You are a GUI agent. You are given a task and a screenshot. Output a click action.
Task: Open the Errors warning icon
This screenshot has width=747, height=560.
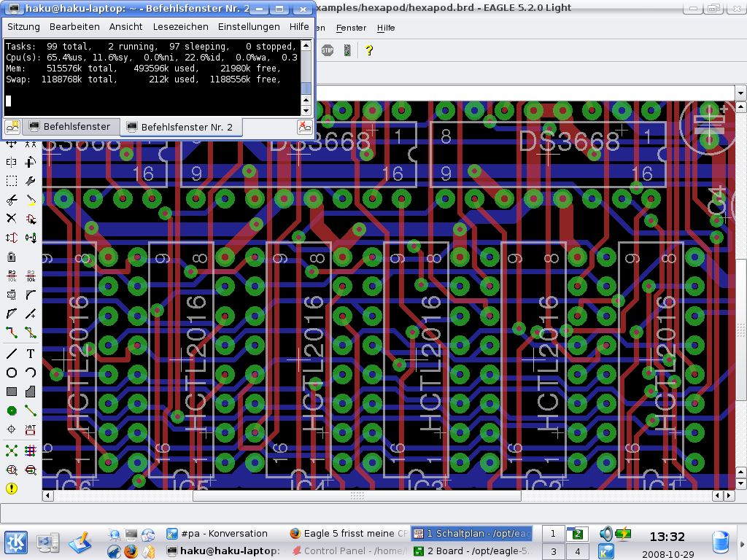click(x=12, y=489)
